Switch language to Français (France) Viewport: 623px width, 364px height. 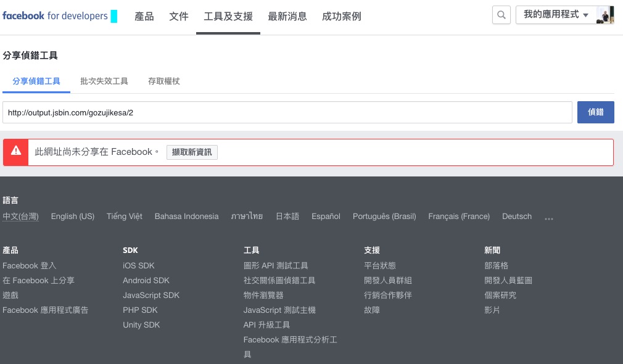[459, 216]
